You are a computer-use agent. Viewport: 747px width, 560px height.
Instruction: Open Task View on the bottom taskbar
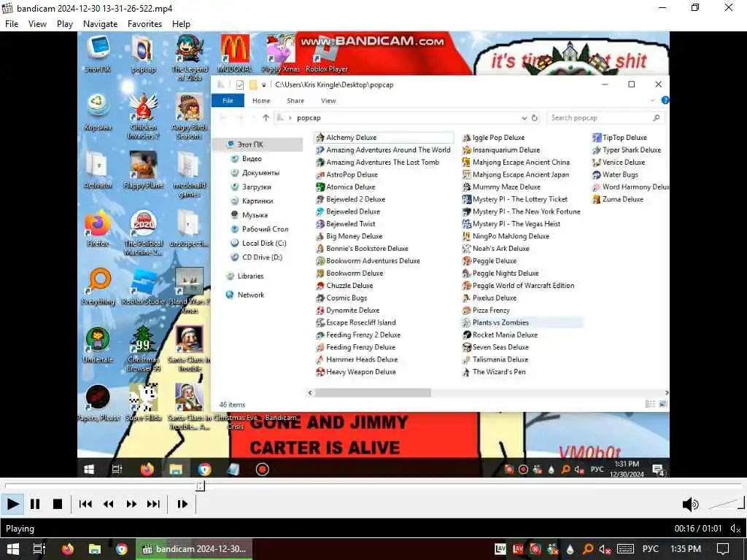point(39,549)
